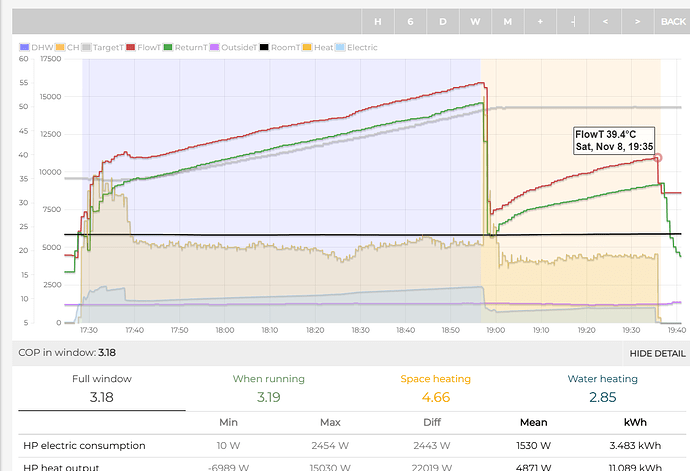The image size is (690, 471).
Task: Pan left with the < arrow
Action: point(605,21)
